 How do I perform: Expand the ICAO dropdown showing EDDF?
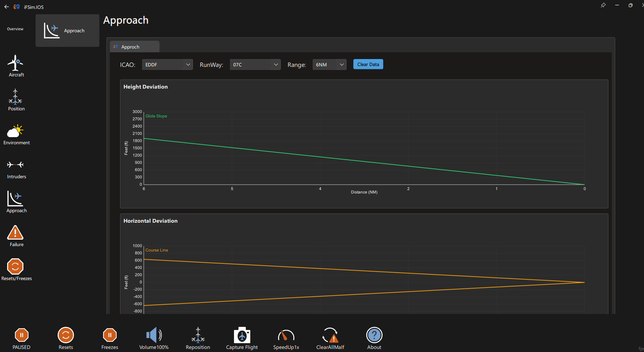point(167,64)
